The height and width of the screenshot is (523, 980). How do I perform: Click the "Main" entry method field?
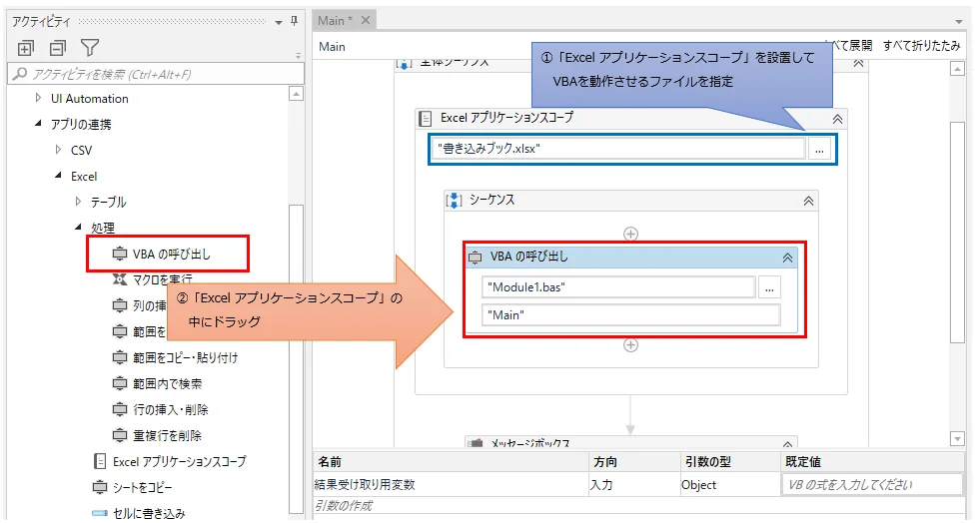tap(631, 315)
